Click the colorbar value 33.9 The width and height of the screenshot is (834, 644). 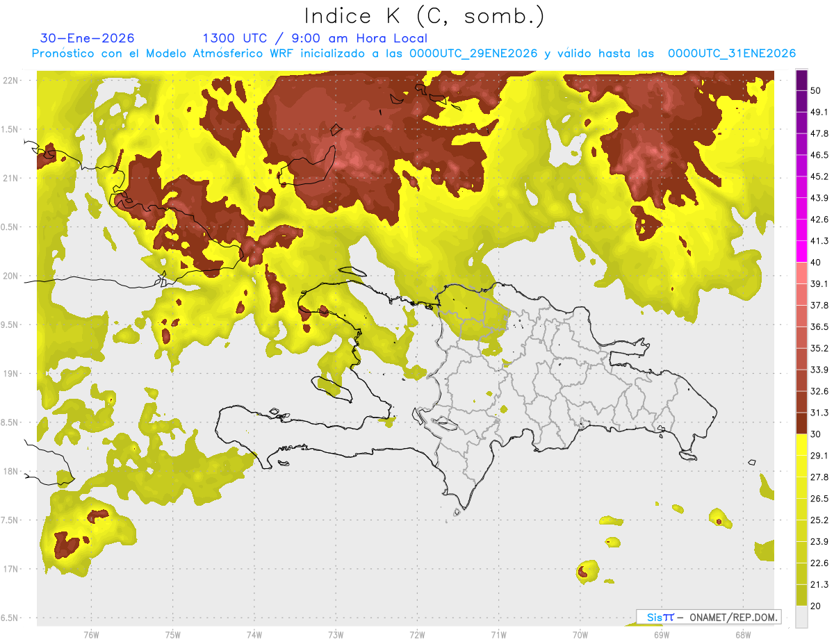click(819, 370)
